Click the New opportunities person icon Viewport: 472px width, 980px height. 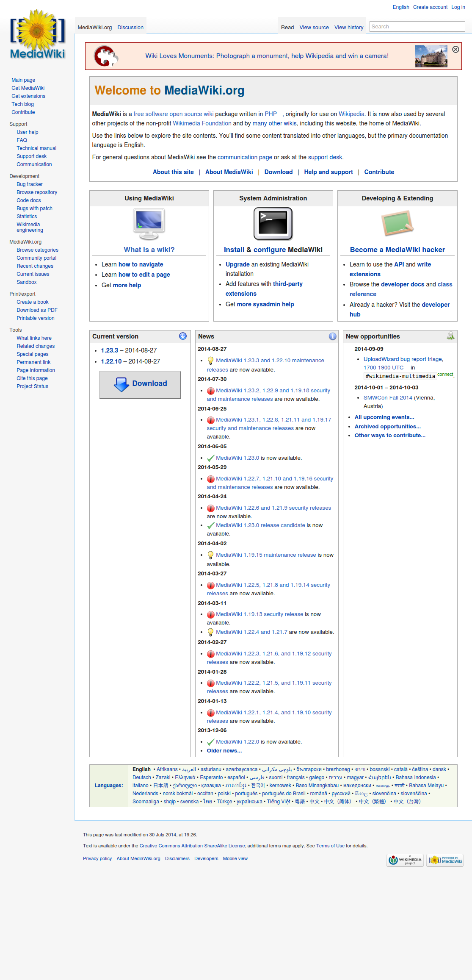click(x=451, y=336)
